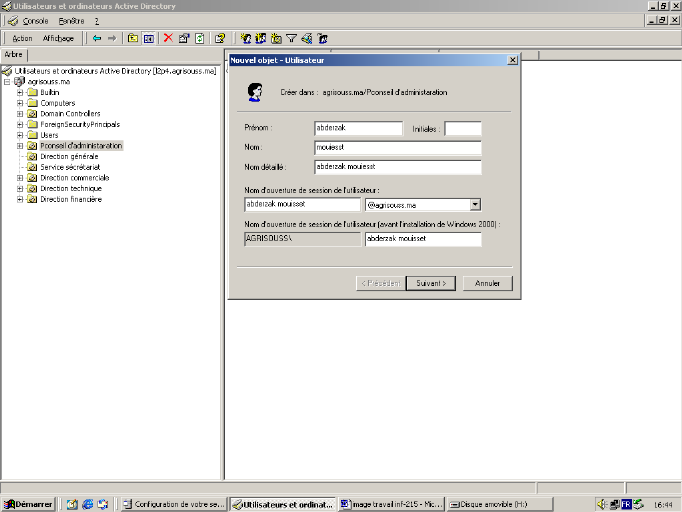Expand the Computers folder

pyautogui.click(x=20, y=103)
